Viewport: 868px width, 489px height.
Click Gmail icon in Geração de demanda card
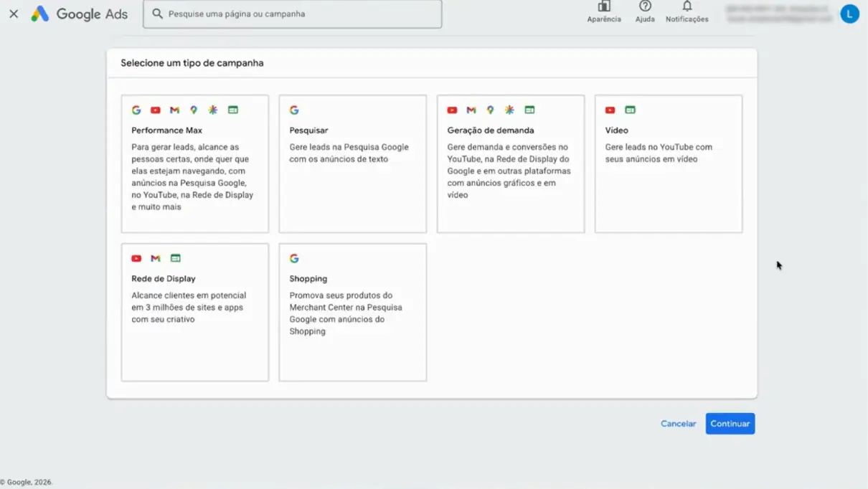471,110
